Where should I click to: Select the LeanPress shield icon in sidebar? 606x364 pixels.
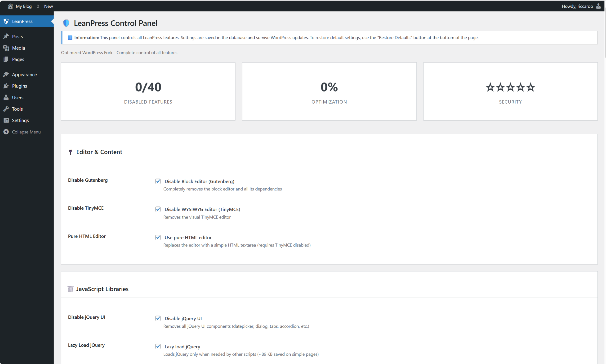pyautogui.click(x=6, y=21)
